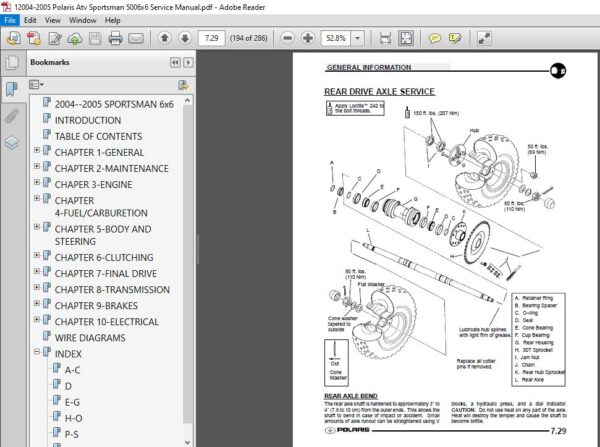Collapse the Bookmarks panel with double arrow
The width and height of the screenshot is (600, 447).
(175, 62)
